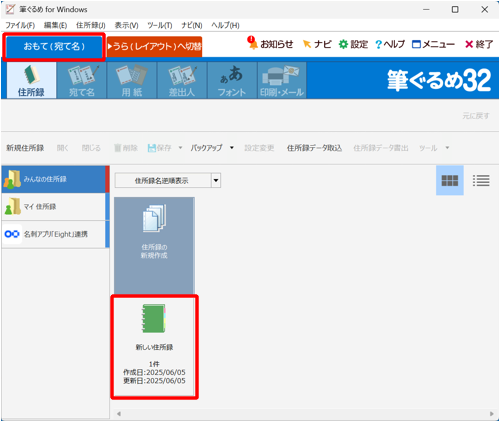The image size is (500, 422).
Task: Expand the バックアップ dropdown arrow
Action: (232, 148)
